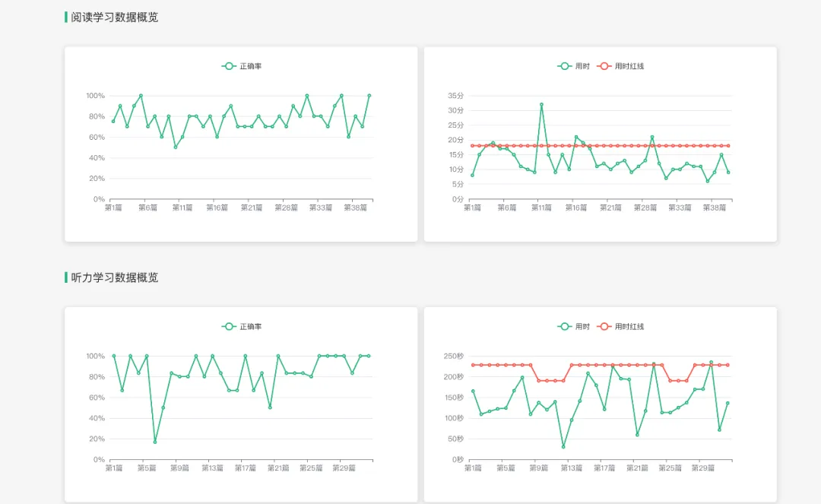Click 第5篇 axis label in listening accuracy chart
Viewport: 821px width, 504px height.
147,468
